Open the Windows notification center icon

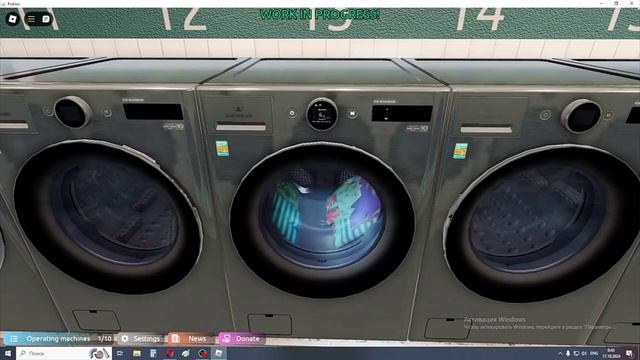tap(630, 353)
